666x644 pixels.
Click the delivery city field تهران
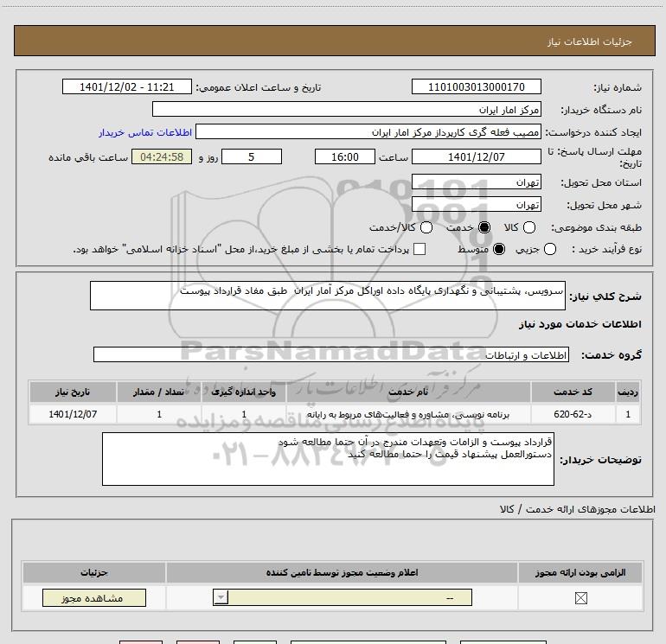pos(476,204)
